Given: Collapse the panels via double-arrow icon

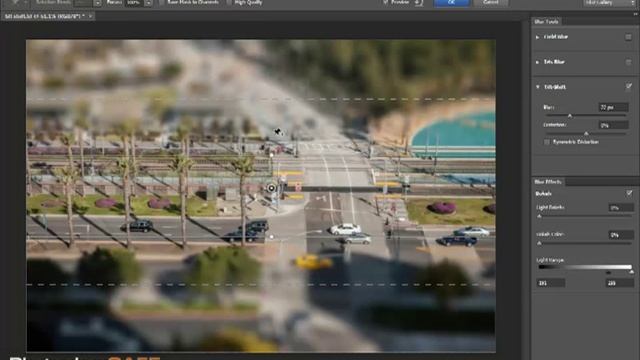Looking at the screenshot, I should pyautogui.click(x=636, y=14).
